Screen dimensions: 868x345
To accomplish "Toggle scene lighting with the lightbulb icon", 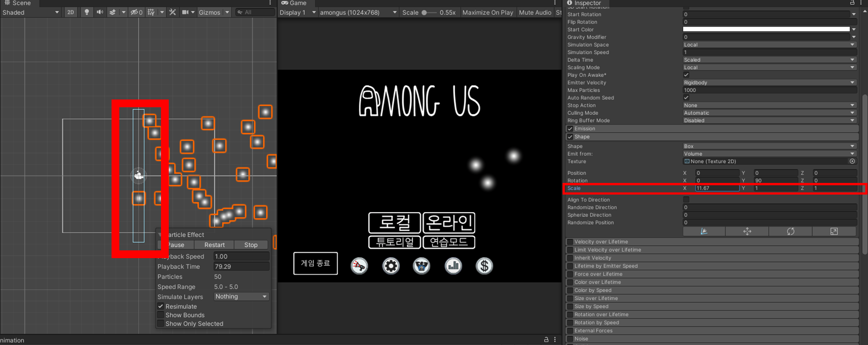I will [x=86, y=12].
